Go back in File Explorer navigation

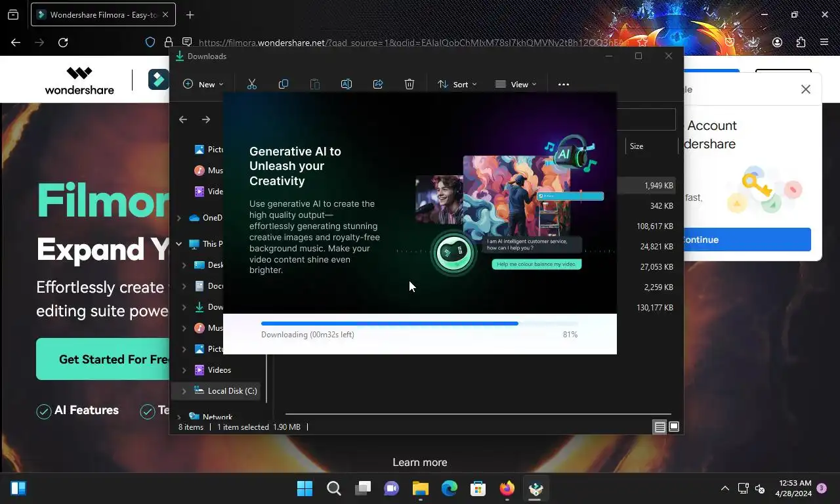click(x=183, y=119)
